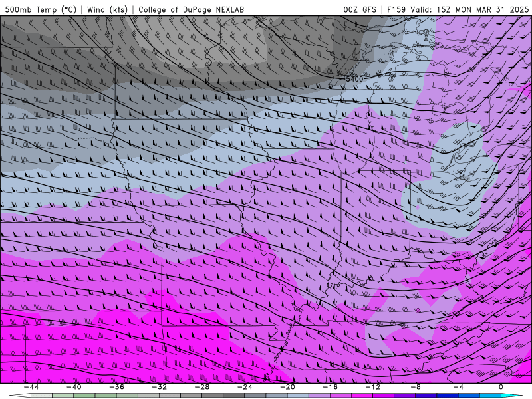
Task: Click the '500mb Temp (°C)' title text
Action: click(x=41, y=9)
